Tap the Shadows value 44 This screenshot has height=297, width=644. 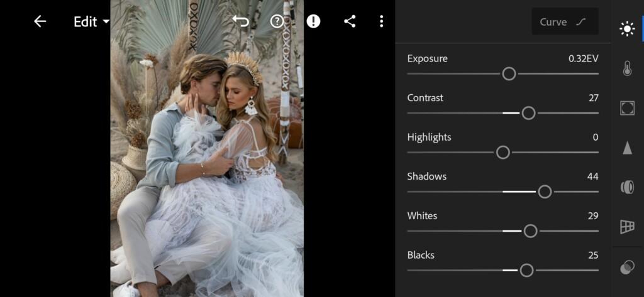click(593, 177)
